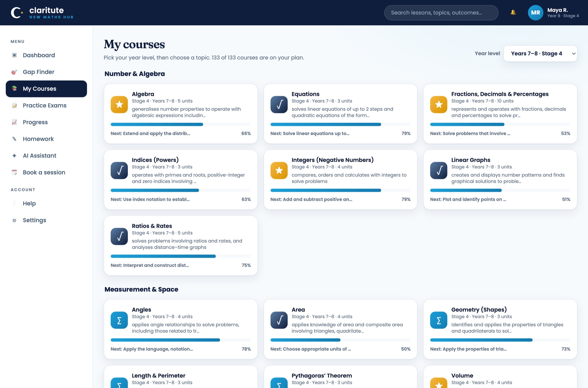
Task: Click the Linear Graphs root icon
Action: tap(439, 170)
